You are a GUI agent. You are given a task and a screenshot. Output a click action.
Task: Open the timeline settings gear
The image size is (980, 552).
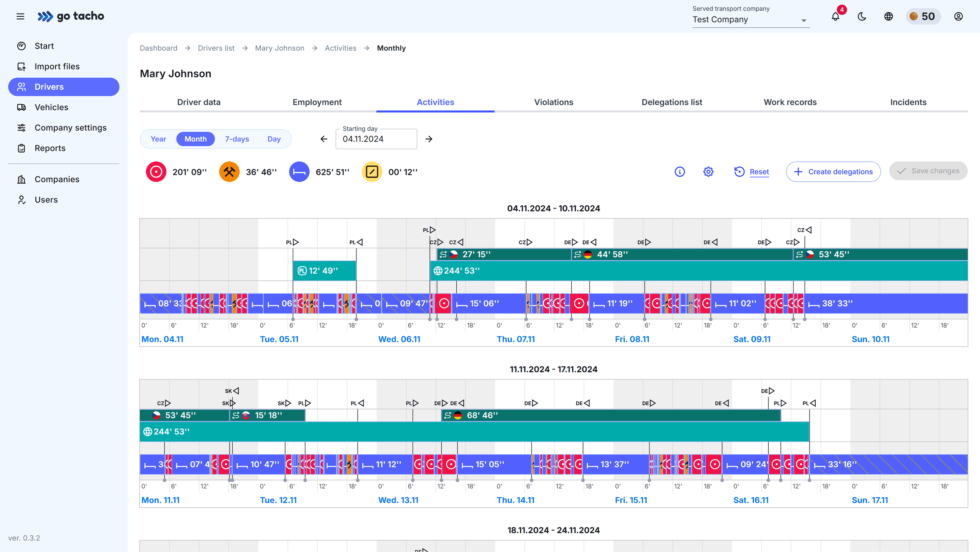(x=708, y=172)
